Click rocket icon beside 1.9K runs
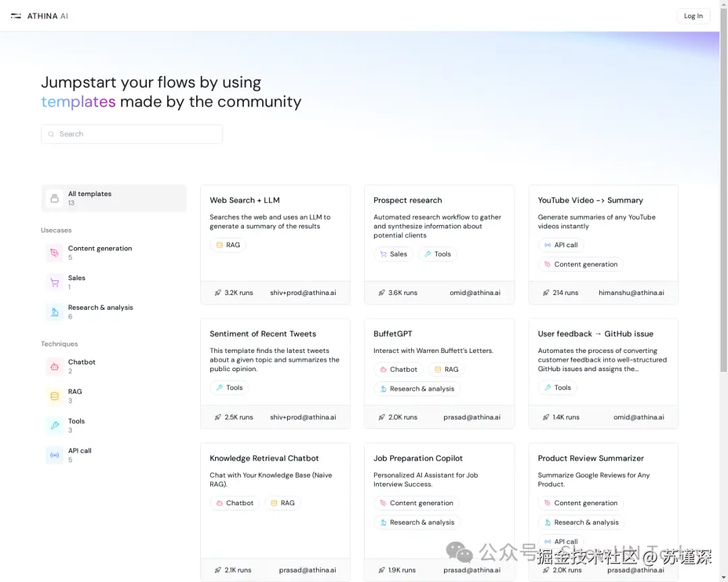The image size is (728, 582). pyautogui.click(x=382, y=571)
